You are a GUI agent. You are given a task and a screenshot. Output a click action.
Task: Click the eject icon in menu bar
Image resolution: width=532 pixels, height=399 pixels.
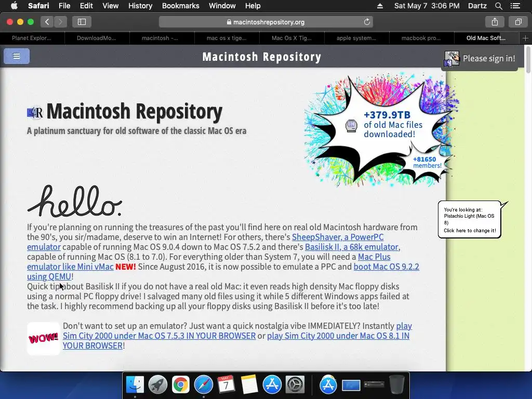[x=380, y=6]
